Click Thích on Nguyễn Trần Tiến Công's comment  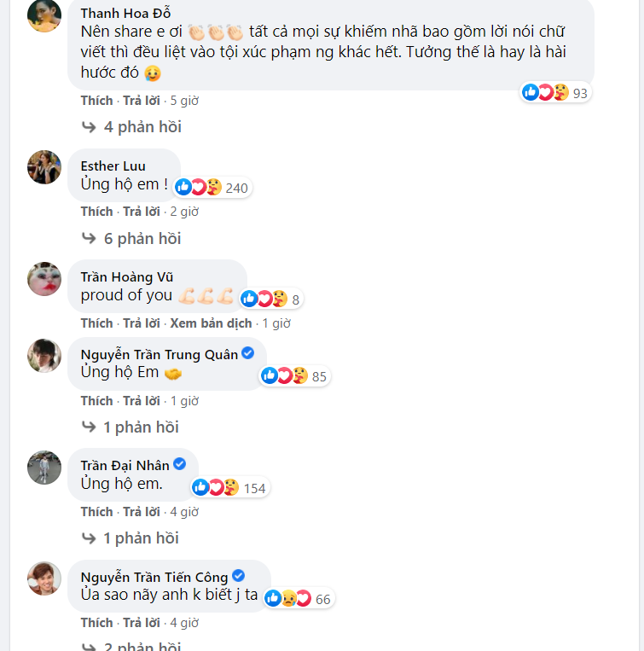tap(96, 623)
